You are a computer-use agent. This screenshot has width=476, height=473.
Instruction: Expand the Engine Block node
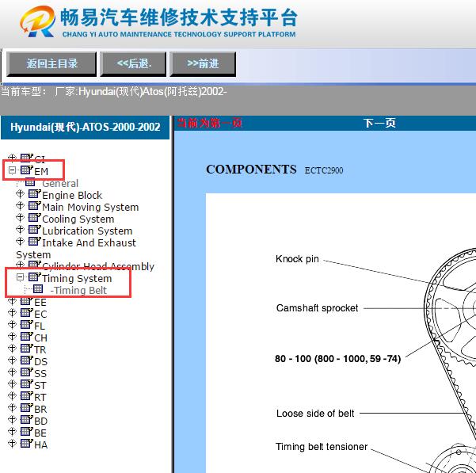(20, 193)
